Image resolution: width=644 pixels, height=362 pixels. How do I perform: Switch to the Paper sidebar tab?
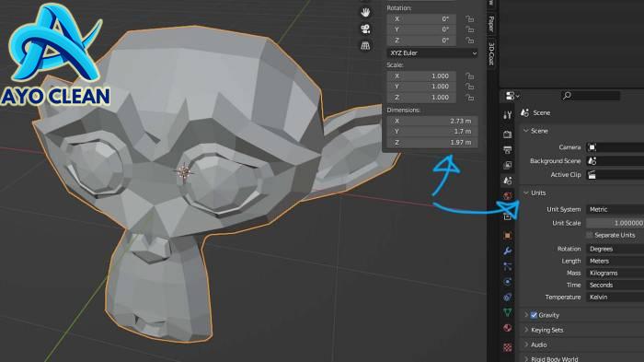(491, 24)
